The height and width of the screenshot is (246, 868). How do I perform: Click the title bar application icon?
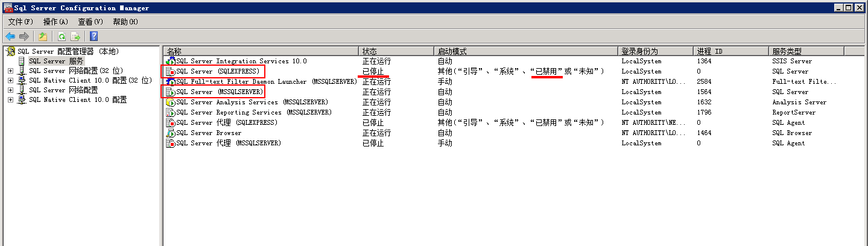[x=7, y=8]
